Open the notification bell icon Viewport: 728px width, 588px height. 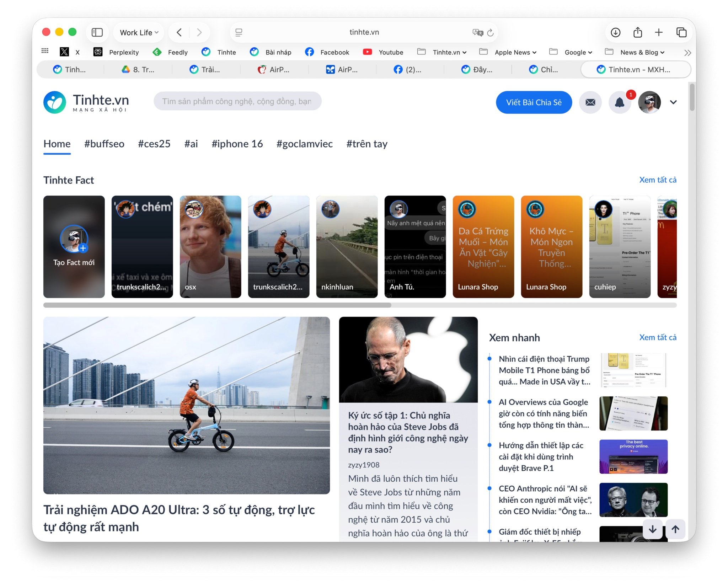point(620,102)
